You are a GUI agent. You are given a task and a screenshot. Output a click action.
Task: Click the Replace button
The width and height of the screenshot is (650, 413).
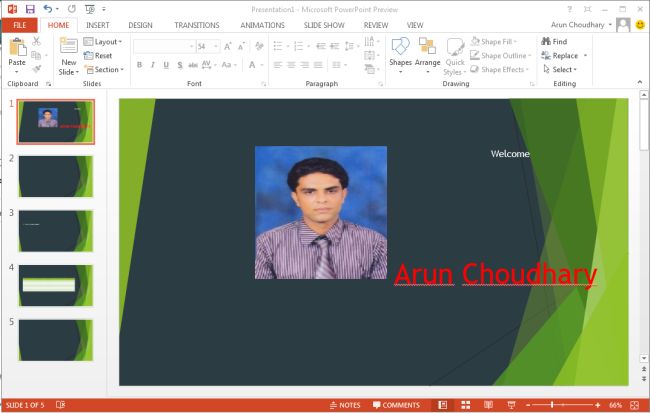tap(559, 55)
